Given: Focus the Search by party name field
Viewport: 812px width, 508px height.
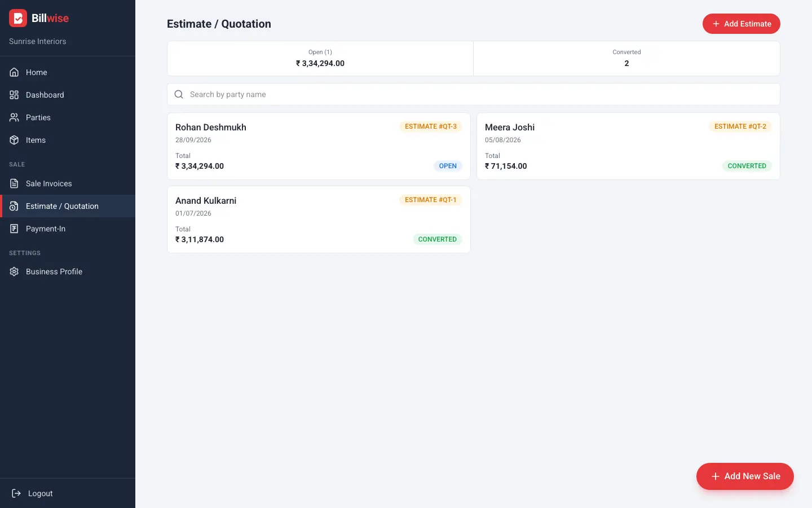Looking at the screenshot, I should point(474,94).
